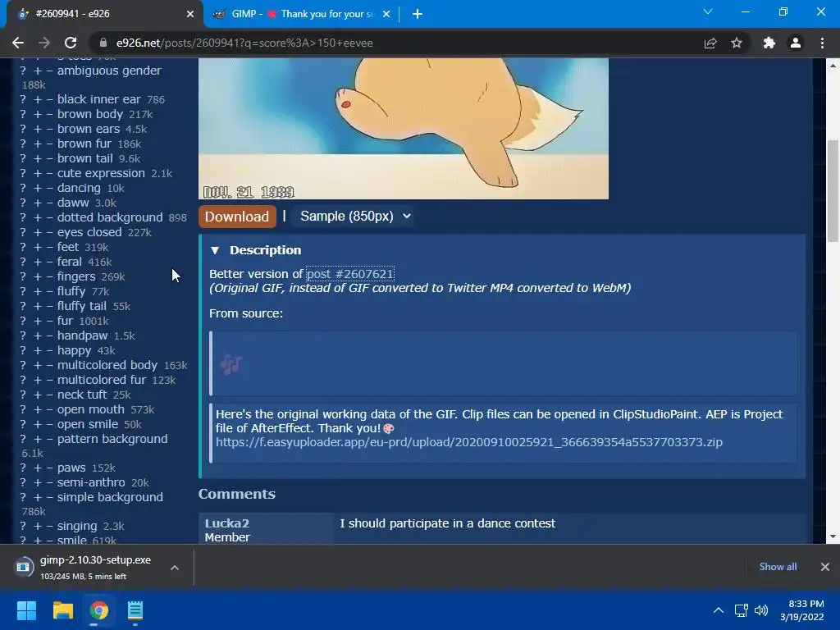Viewport: 840px width, 630px height.
Task: Exclude the happy tag with minus
Action: [x=49, y=350]
